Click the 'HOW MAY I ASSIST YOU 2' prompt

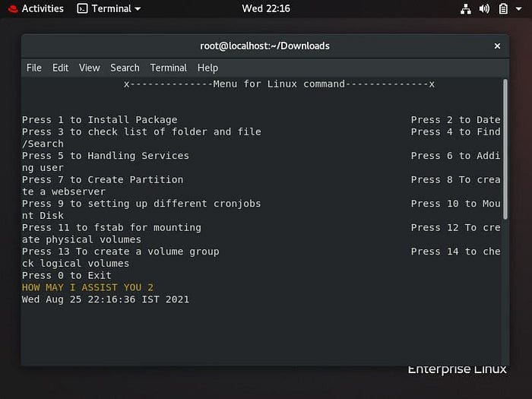pyautogui.click(x=87, y=287)
